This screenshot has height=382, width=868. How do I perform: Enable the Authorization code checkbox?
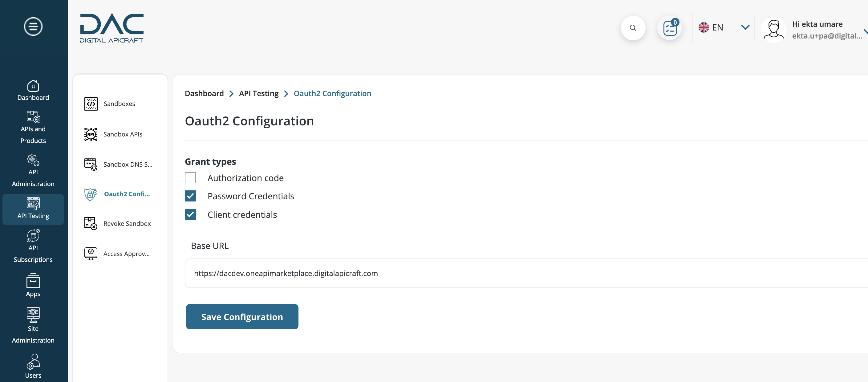point(190,178)
